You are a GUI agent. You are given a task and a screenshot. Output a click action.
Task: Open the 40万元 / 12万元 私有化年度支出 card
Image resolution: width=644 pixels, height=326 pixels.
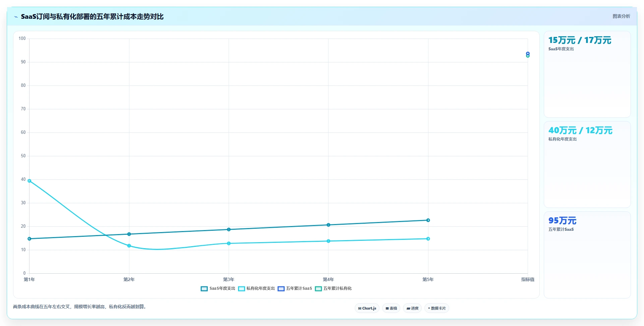tap(587, 164)
